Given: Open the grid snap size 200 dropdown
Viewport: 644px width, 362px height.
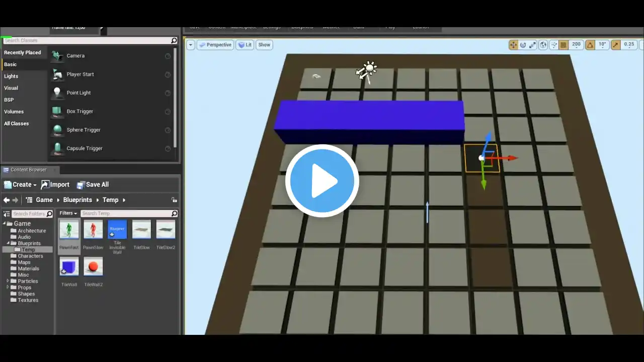Looking at the screenshot, I should [x=576, y=45].
